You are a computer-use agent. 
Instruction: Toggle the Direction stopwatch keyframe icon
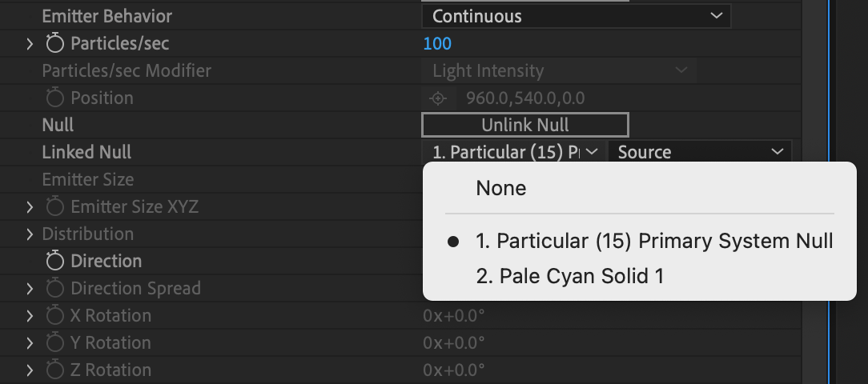54,261
